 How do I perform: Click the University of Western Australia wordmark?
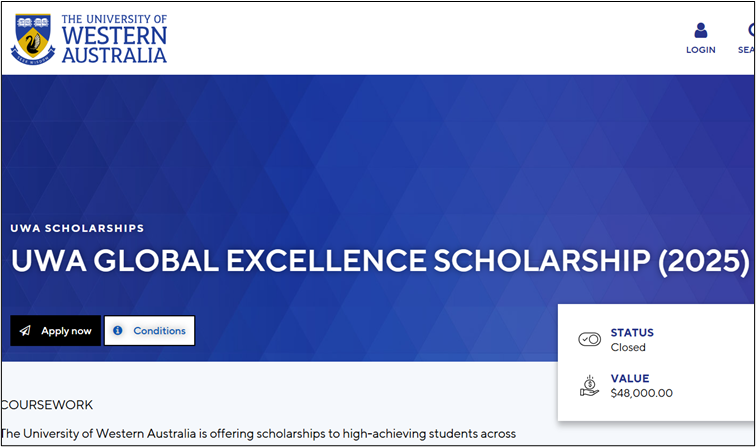coord(114,39)
